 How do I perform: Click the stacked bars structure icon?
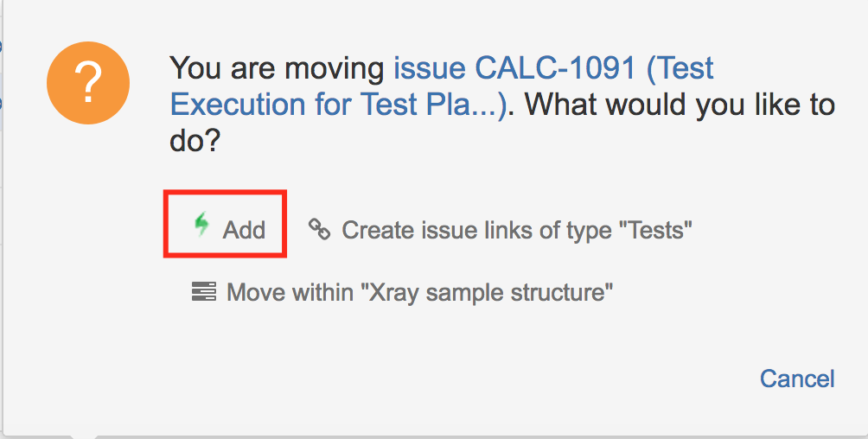click(x=204, y=291)
